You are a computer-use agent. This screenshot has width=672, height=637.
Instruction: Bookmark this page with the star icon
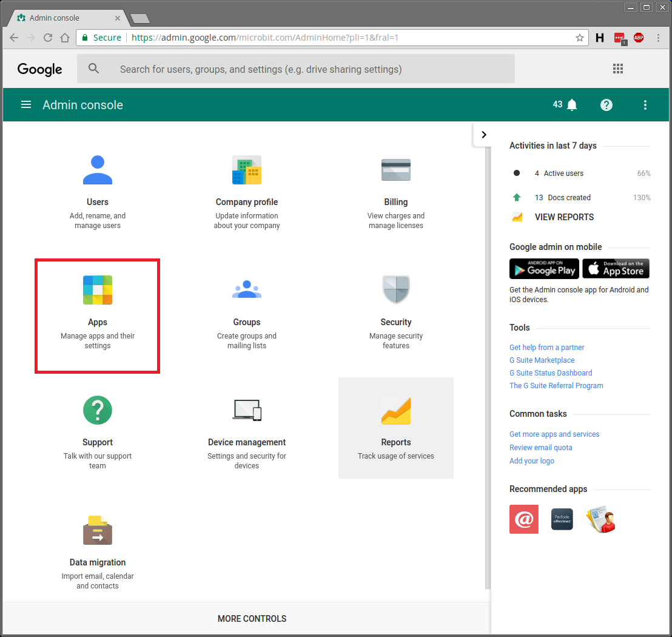579,38
